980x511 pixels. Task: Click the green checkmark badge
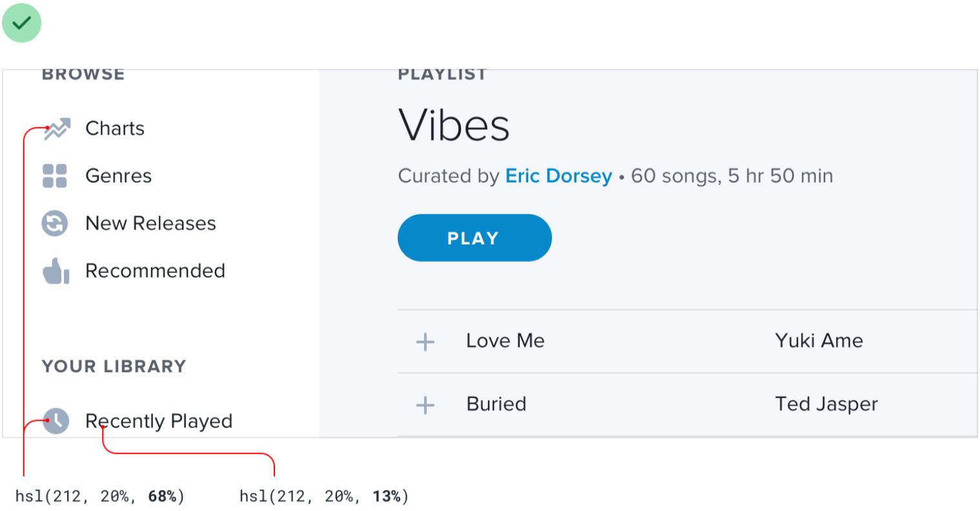pyautogui.click(x=22, y=23)
